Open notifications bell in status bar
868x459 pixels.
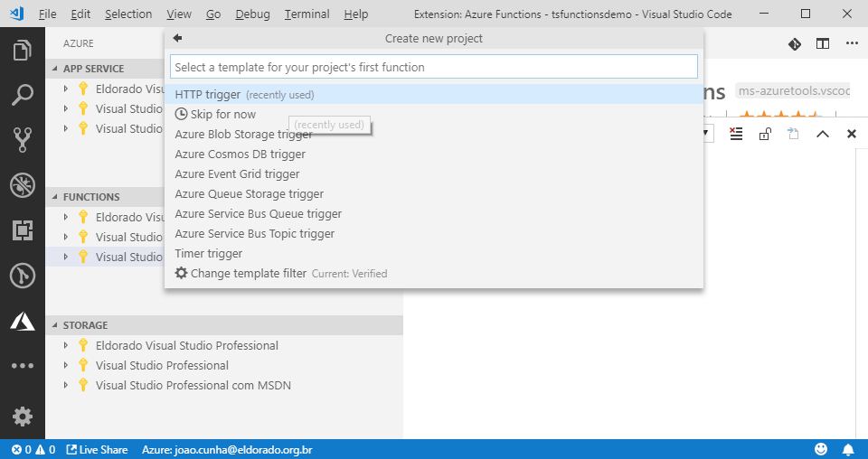[x=848, y=449]
